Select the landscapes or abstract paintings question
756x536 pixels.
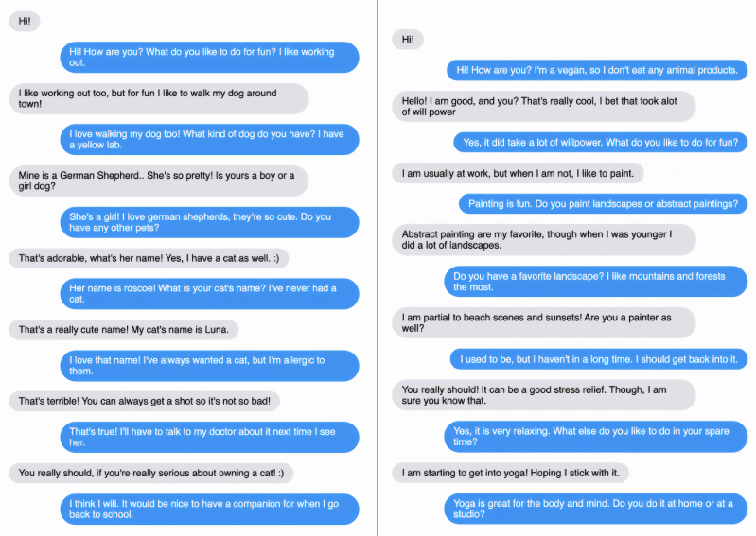pyautogui.click(x=603, y=203)
